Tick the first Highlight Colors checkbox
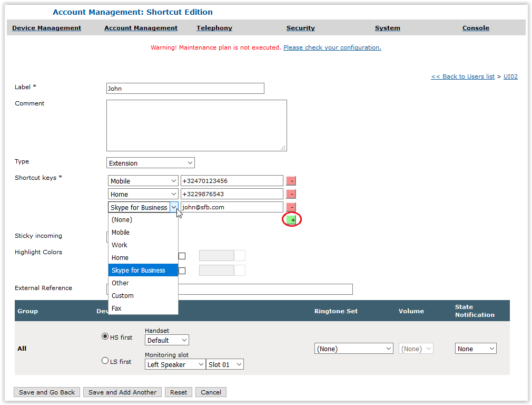532x405 pixels. (182, 256)
